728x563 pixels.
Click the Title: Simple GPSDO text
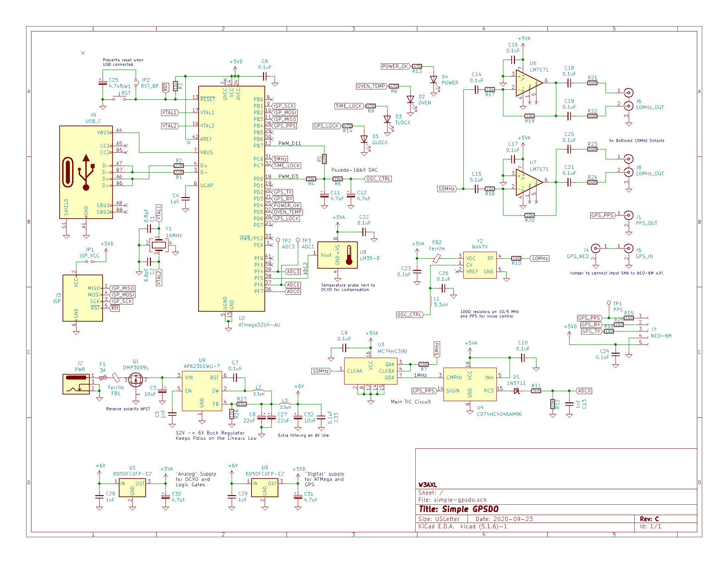(x=459, y=509)
